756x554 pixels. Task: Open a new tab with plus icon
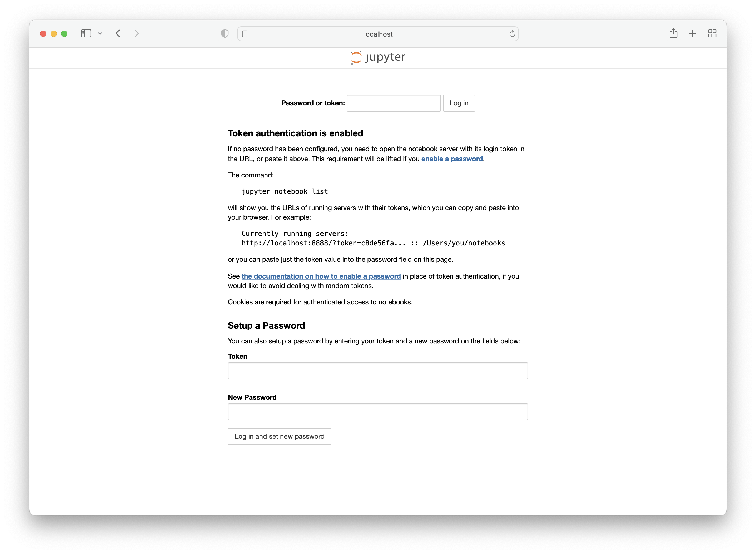[x=693, y=33]
